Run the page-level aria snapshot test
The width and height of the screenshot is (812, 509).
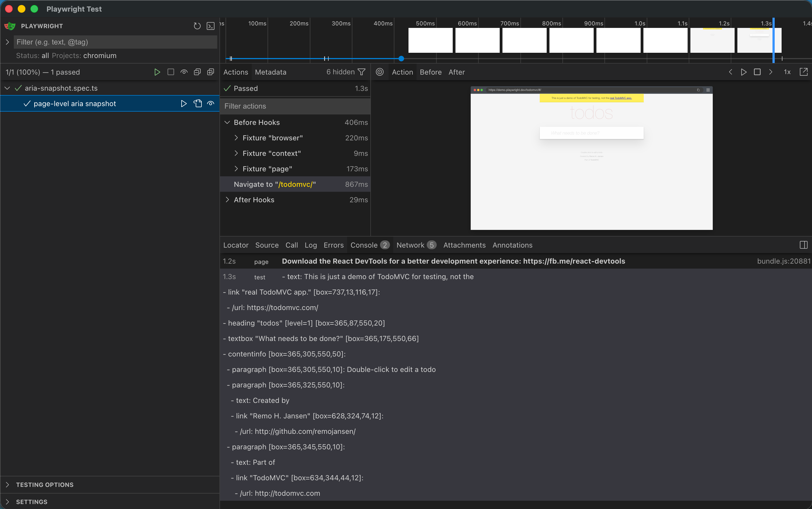[184, 104]
